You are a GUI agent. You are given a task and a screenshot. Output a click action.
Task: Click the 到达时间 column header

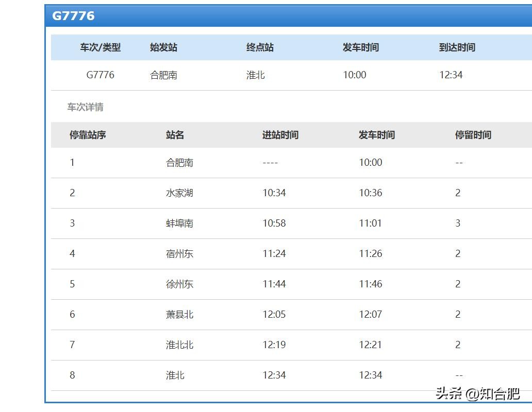tap(457, 47)
